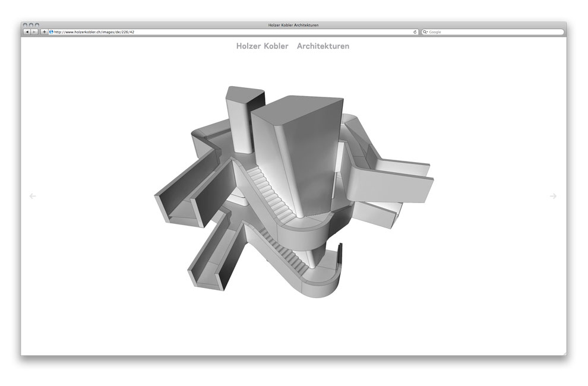Close the browser window
The image size is (588, 386).
(x=25, y=25)
